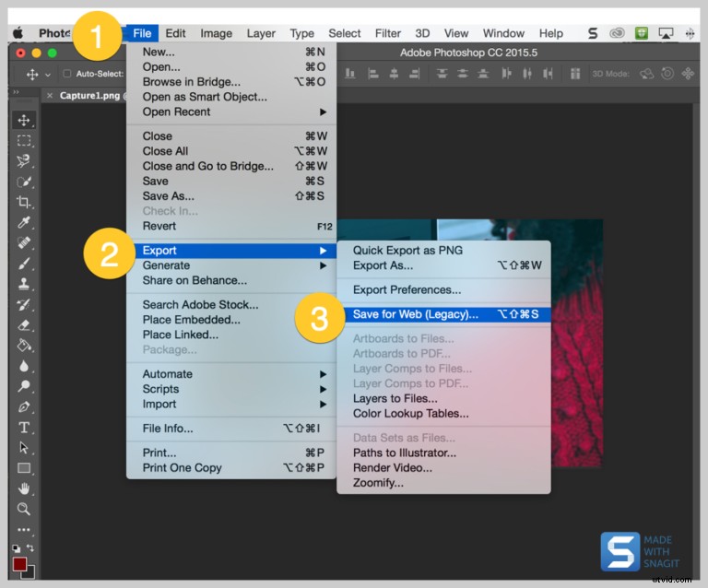Select the Quick Selection tool

(x=24, y=182)
